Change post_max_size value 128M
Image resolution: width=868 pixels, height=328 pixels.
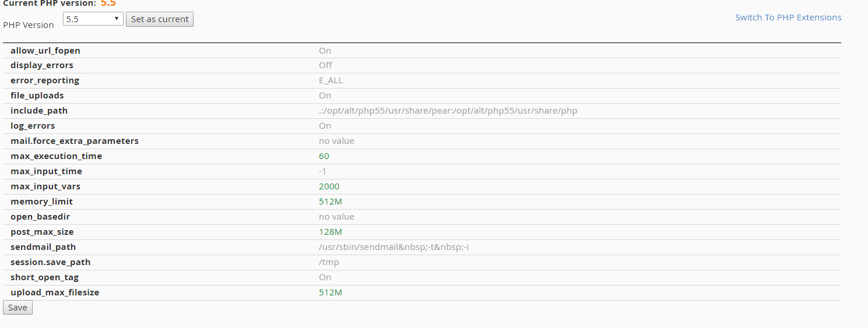(x=330, y=232)
